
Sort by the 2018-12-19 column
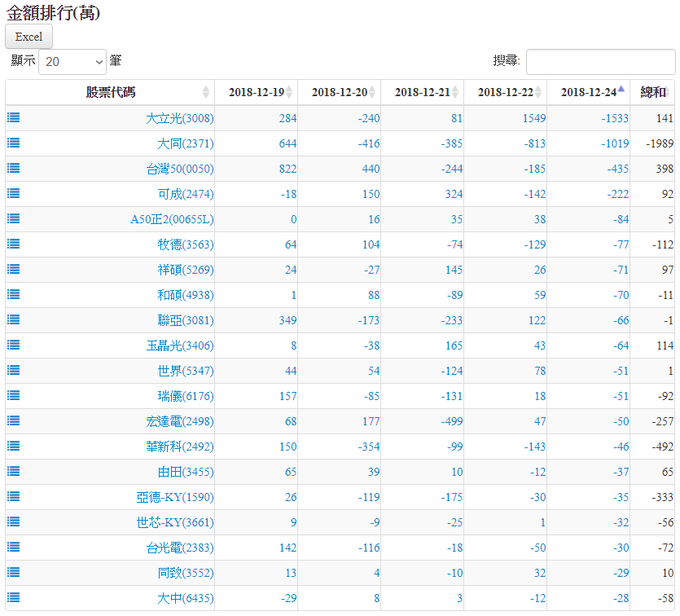point(256,92)
